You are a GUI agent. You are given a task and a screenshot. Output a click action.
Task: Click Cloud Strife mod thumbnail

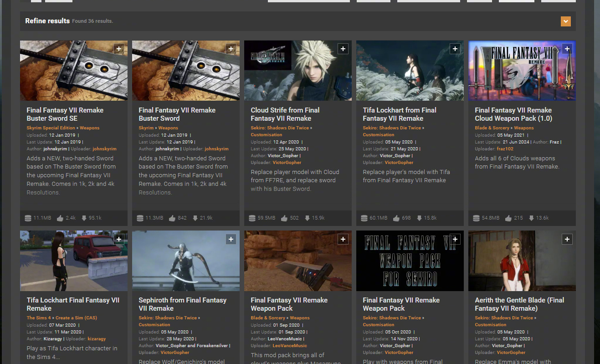pyautogui.click(x=298, y=71)
